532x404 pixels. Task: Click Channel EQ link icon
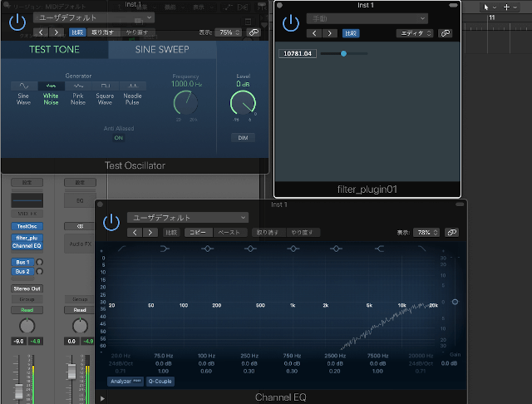point(451,233)
